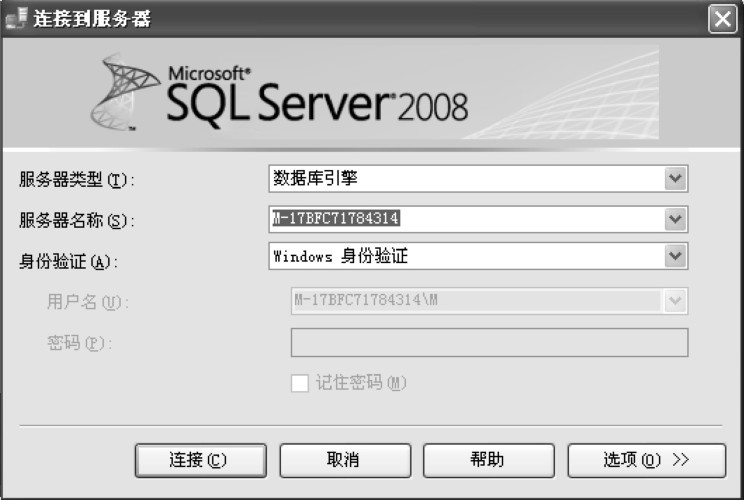Click the 密码 password field
This screenshot has width=744, height=500.
489,342
